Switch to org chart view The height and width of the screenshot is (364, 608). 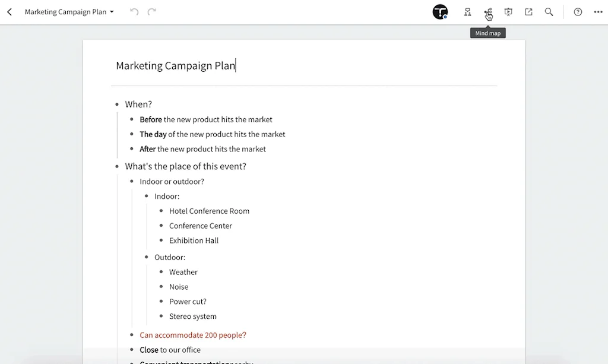coord(468,12)
